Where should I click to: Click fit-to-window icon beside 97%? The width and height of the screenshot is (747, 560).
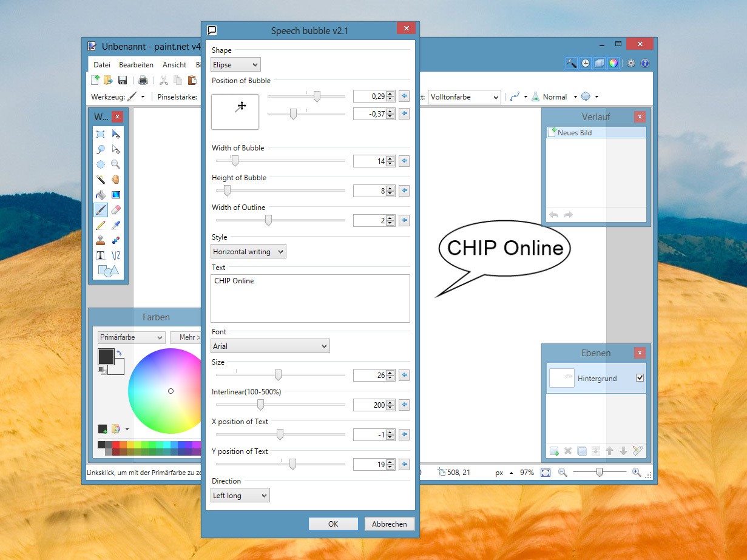tap(546, 472)
